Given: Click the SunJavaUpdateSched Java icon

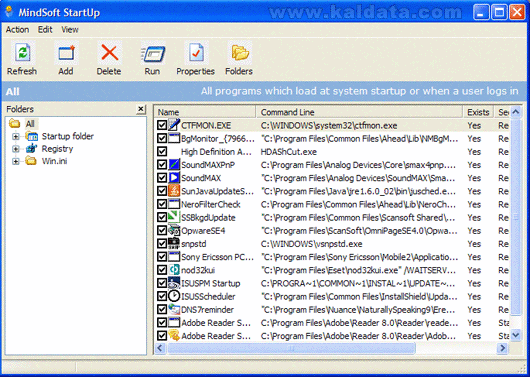Looking at the screenshot, I should [174, 191].
